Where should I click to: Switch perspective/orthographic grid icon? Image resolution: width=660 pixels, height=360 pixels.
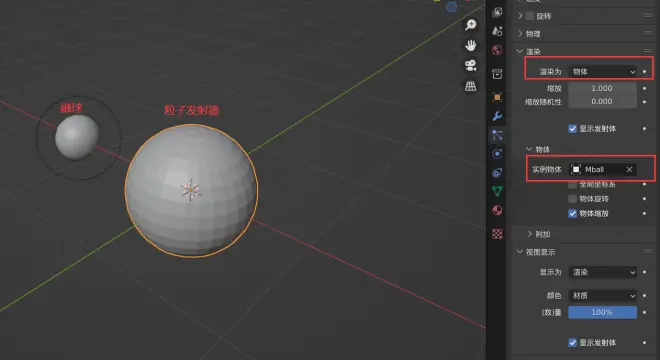coord(471,86)
